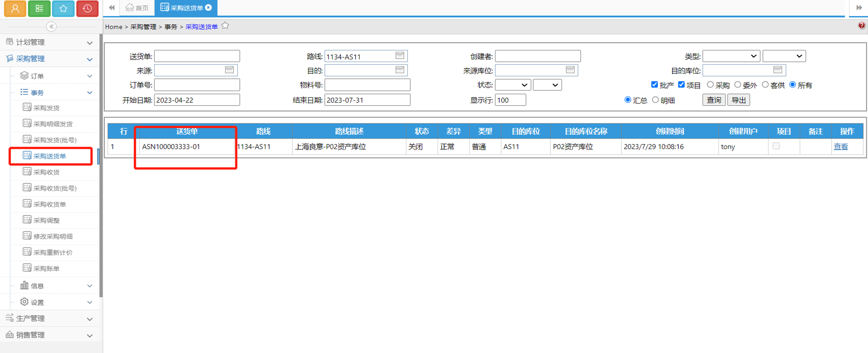Expand the 销售管理 section chevron

pyautogui.click(x=90, y=335)
